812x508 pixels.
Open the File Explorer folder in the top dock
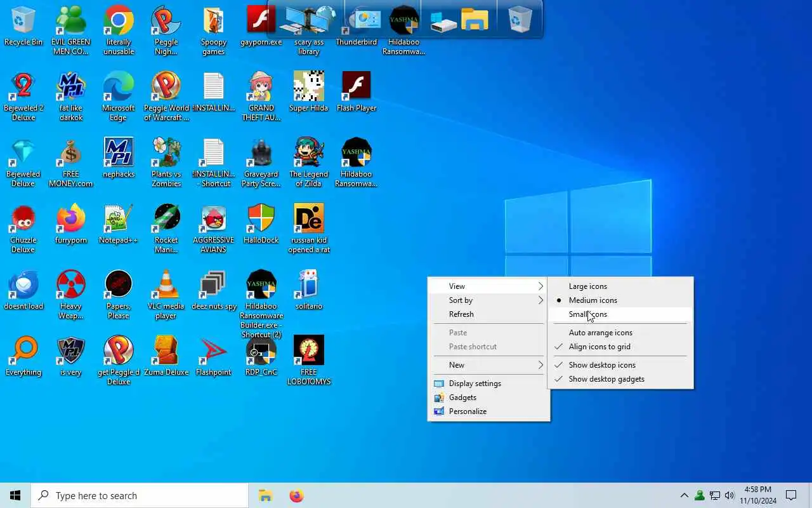tap(475, 19)
